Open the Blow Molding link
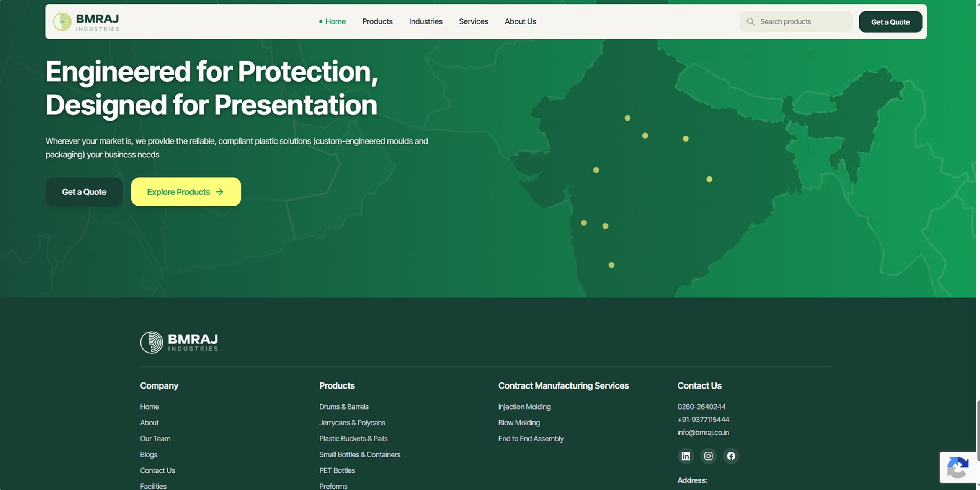 tap(519, 423)
